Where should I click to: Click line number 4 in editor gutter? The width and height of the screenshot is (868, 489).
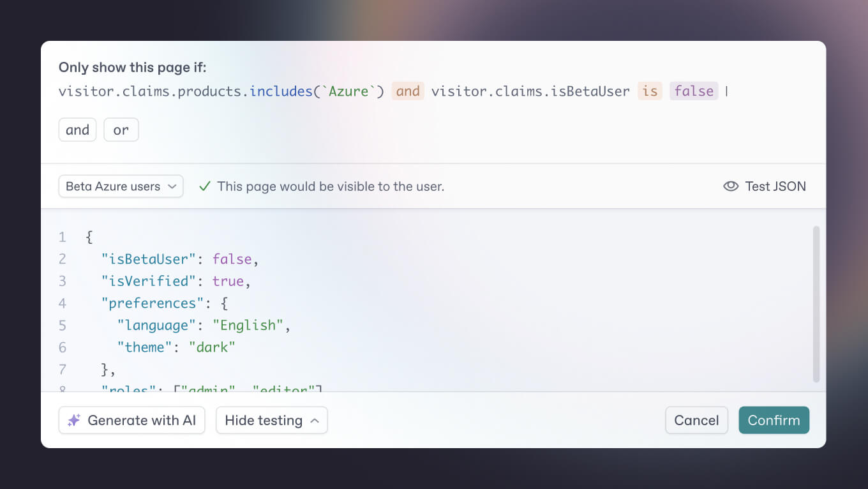(63, 303)
